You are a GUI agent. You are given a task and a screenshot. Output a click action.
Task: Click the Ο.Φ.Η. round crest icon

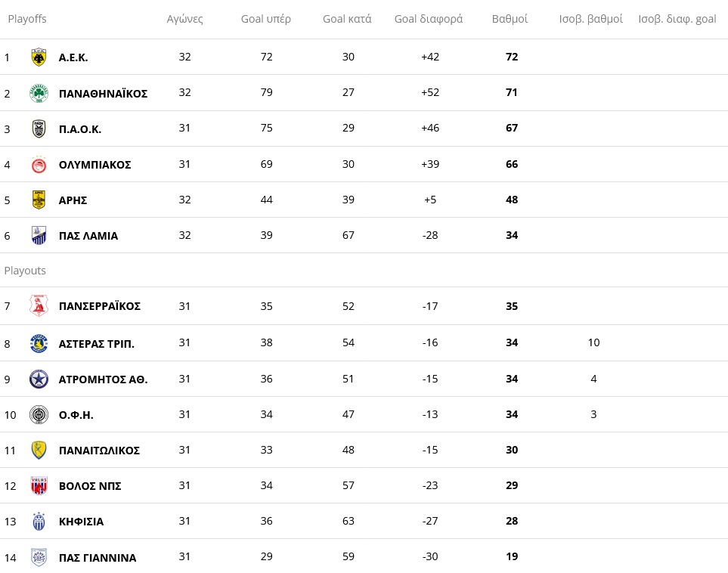click(39, 414)
